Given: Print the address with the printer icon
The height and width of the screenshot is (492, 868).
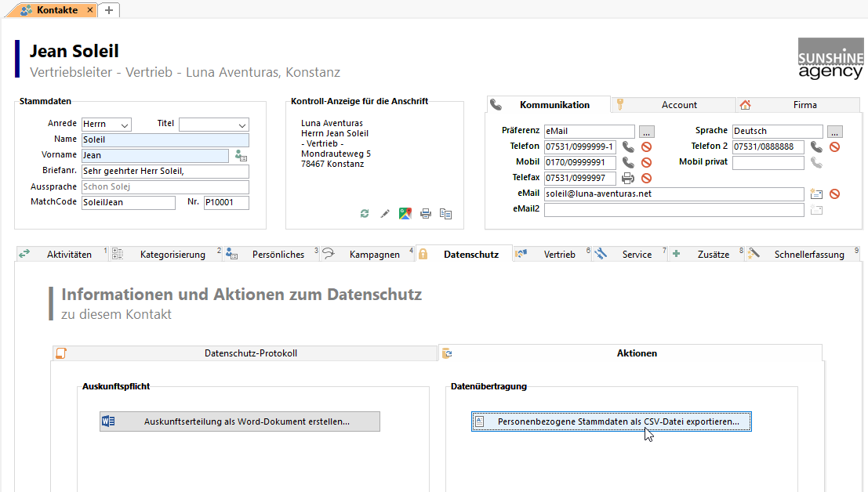Looking at the screenshot, I should [426, 213].
